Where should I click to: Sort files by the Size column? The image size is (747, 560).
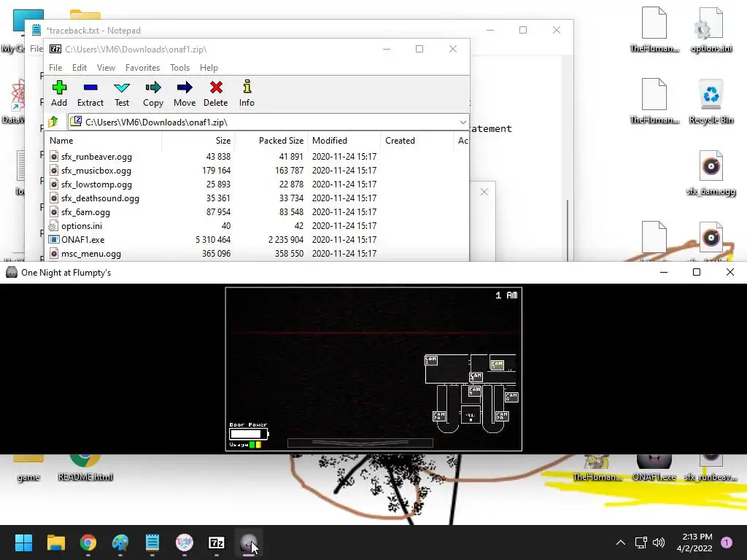pyautogui.click(x=198, y=141)
